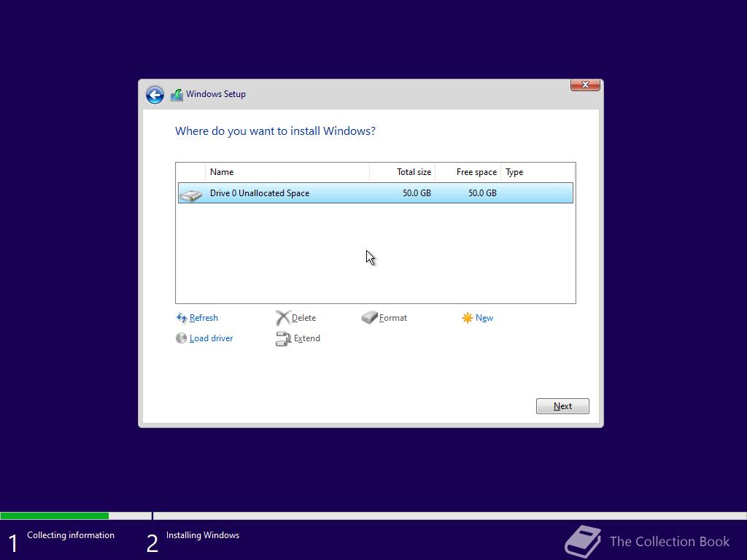The image size is (747, 560).
Task: Create a partition with the New link
Action: pos(484,318)
